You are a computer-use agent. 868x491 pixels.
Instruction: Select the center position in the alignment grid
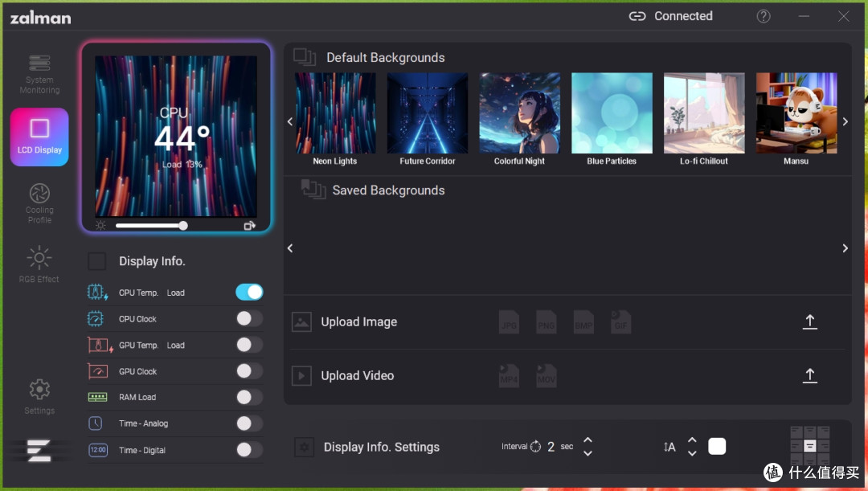point(810,446)
